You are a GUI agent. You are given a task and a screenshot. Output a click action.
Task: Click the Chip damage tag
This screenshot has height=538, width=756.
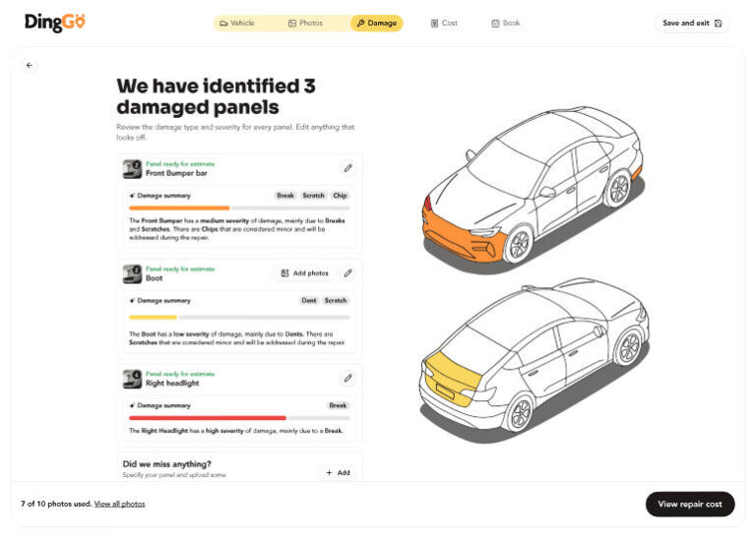[x=340, y=196]
